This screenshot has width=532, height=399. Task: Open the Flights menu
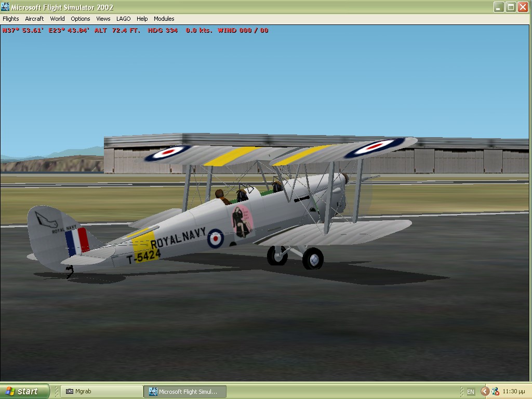pyautogui.click(x=11, y=19)
